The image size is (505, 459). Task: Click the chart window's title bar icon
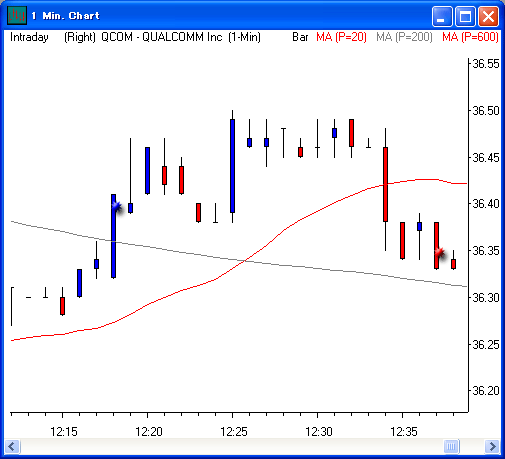[17, 15]
